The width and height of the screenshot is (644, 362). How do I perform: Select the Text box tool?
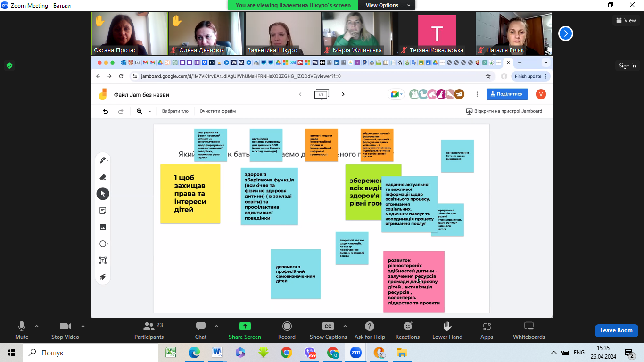(103, 260)
